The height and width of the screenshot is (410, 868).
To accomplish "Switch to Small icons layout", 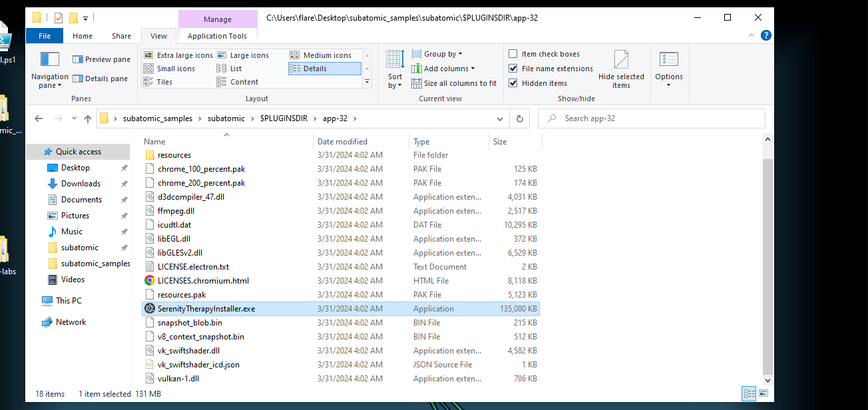I will coord(170,69).
